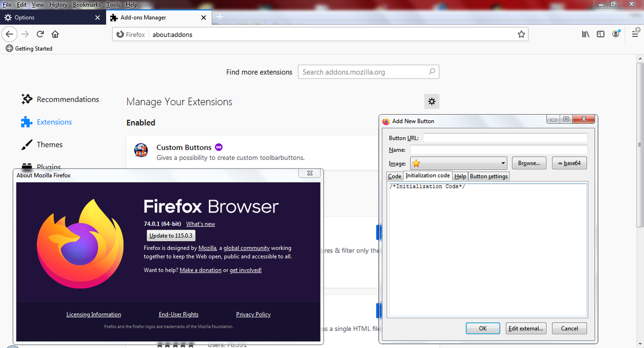The height and width of the screenshot is (348, 644).
Task: Open the History menu
Action: (x=58, y=5)
